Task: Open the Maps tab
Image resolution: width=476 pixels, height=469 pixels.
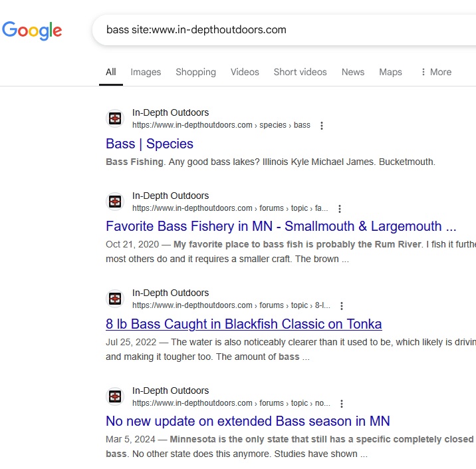Action: (x=390, y=72)
